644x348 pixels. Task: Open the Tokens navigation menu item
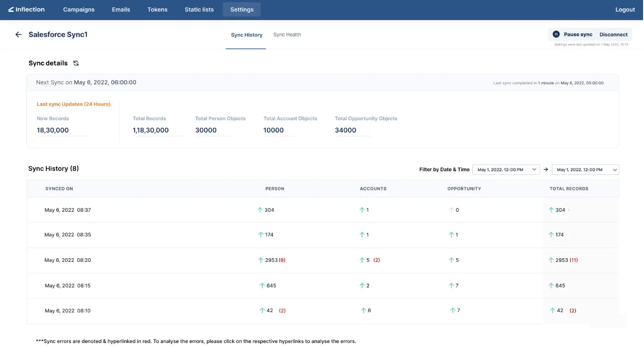(x=157, y=9)
